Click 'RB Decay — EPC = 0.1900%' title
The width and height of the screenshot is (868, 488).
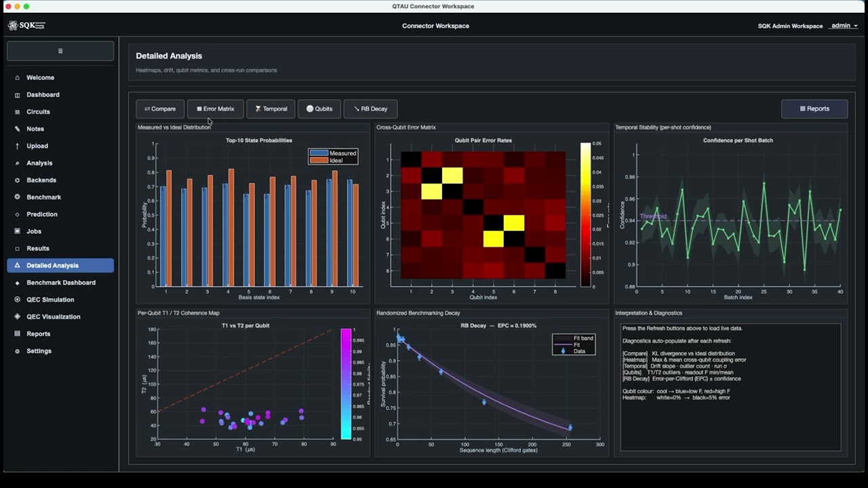[x=498, y=325]
